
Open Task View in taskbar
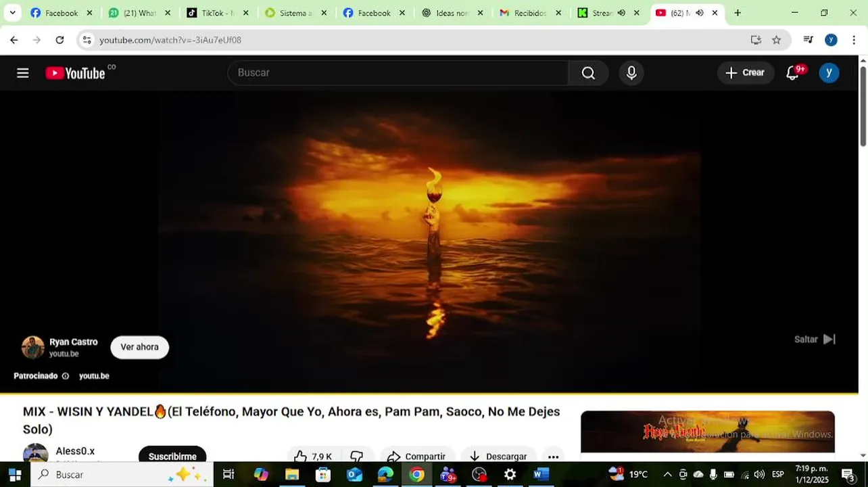pyautogui.click(x=228, y=475)
